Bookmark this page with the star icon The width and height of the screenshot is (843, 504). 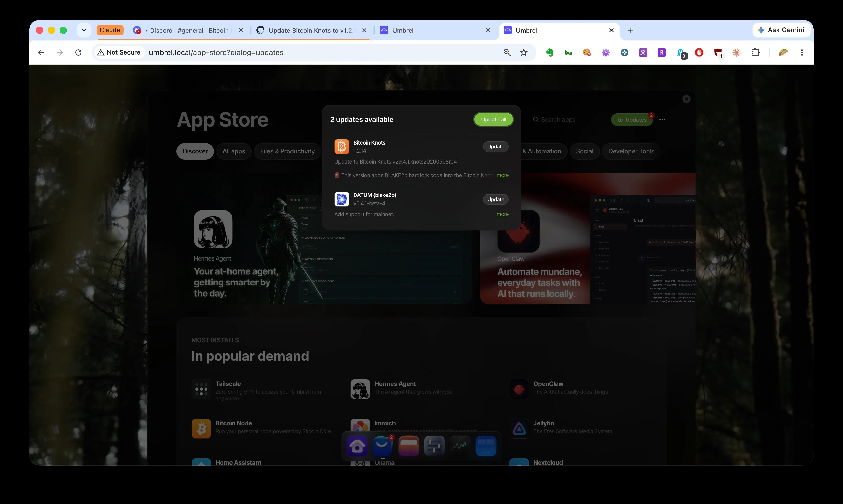(524, 52)
